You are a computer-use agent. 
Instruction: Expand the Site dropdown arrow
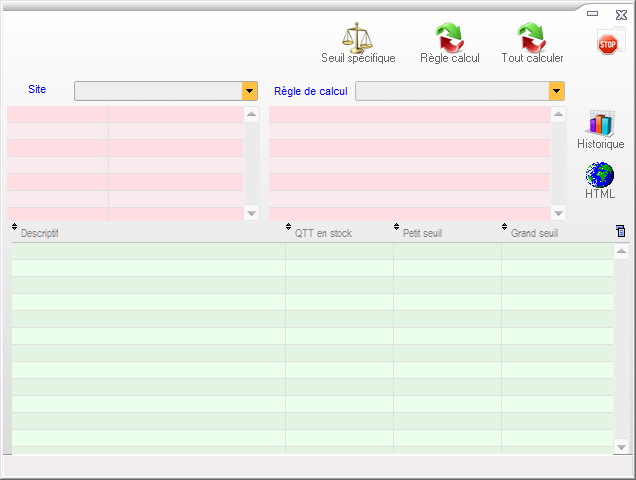[250, 91]
